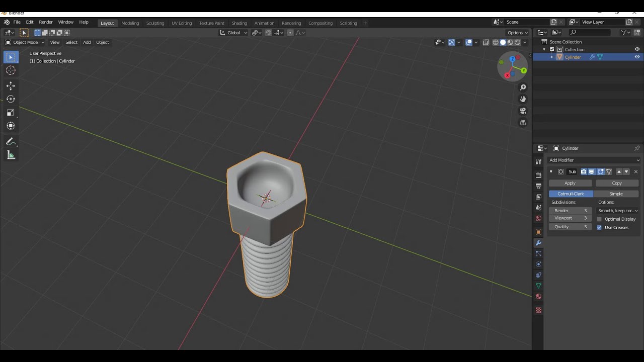
Task: Open the Object Mode dropdown
Action: tap(25, 42)
